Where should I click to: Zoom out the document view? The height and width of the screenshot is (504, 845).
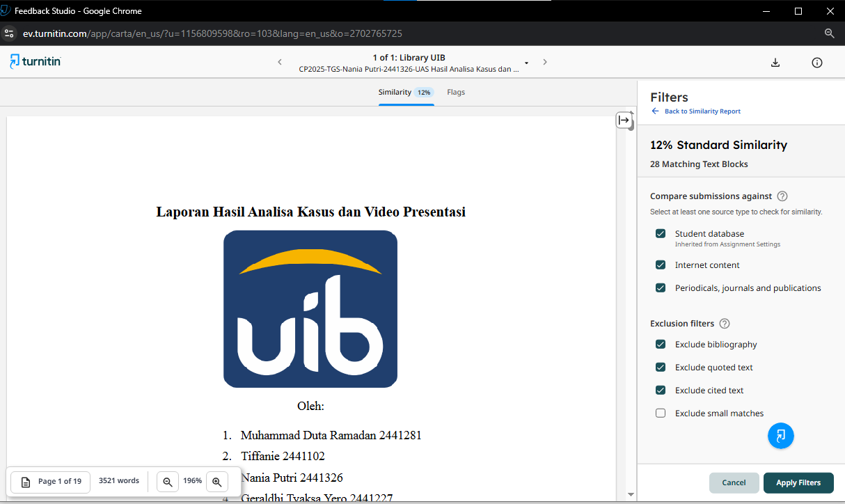coord(168,481)
